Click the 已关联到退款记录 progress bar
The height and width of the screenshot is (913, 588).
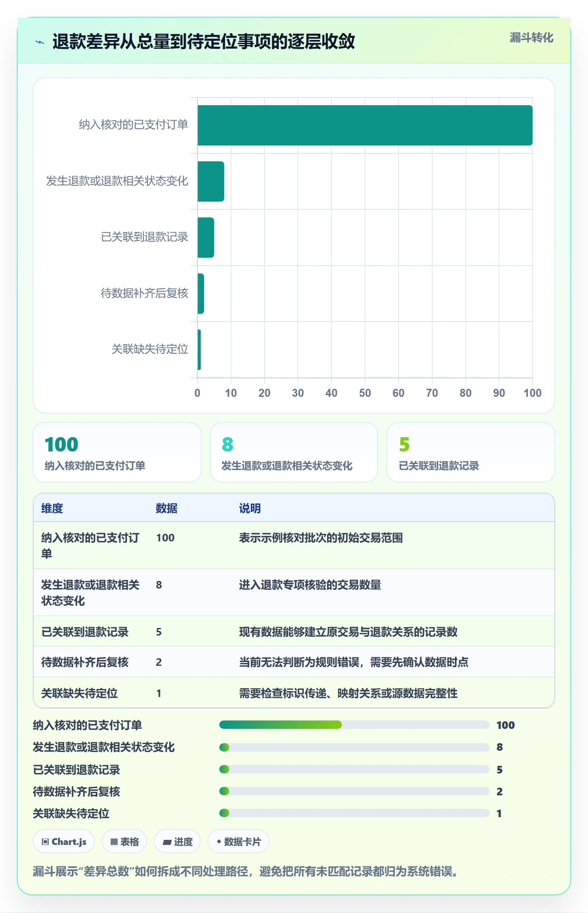pyautogui.click(x=354, y=769)
